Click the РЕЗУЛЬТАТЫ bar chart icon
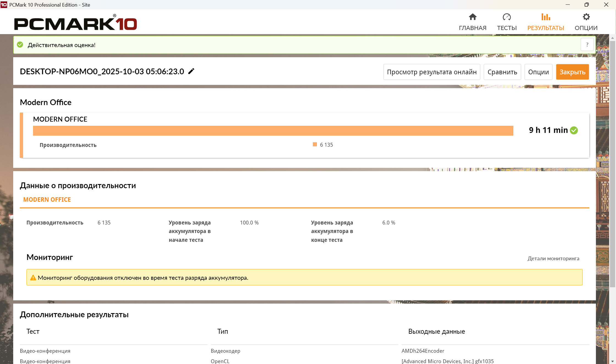This screenshot has width=616, height=364. click(x=546, y=17)
